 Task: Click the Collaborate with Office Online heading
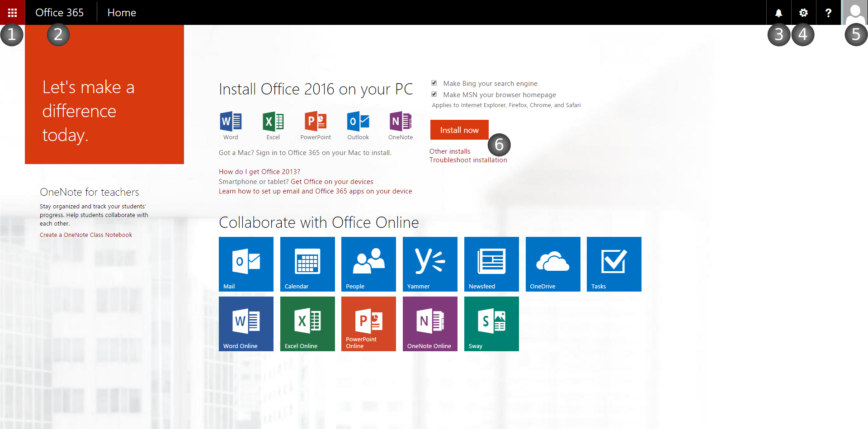(x=319, y=222)
